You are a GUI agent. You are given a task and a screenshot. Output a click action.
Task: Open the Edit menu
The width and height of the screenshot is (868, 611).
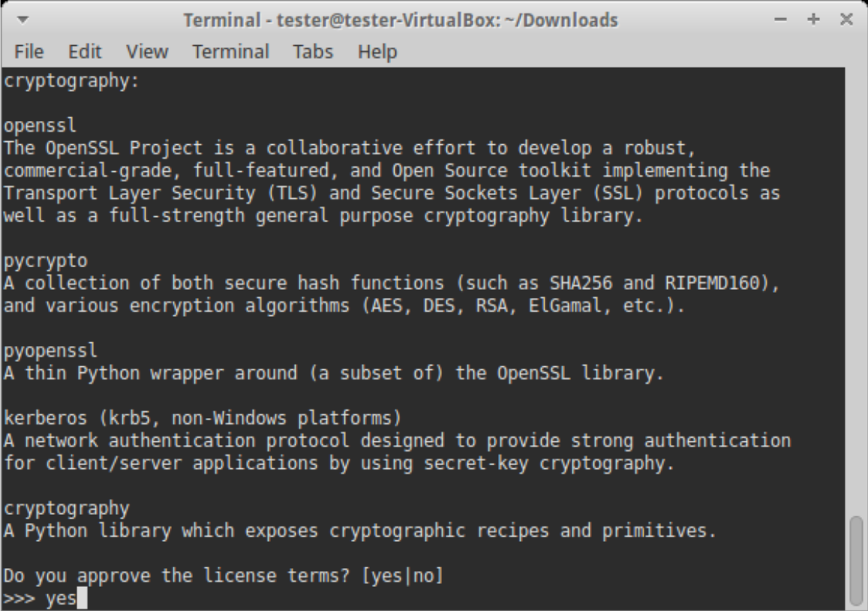[84, 52]
